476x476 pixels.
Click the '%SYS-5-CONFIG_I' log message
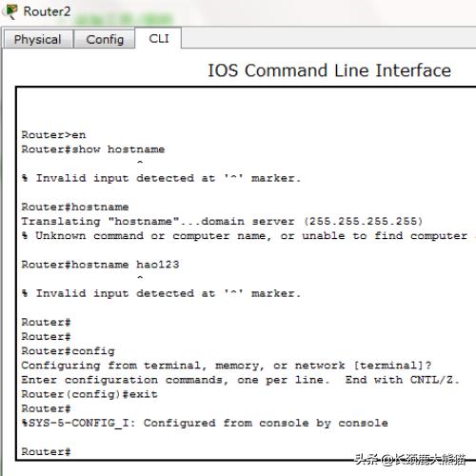pyautogui.click(x=205, y=423)
